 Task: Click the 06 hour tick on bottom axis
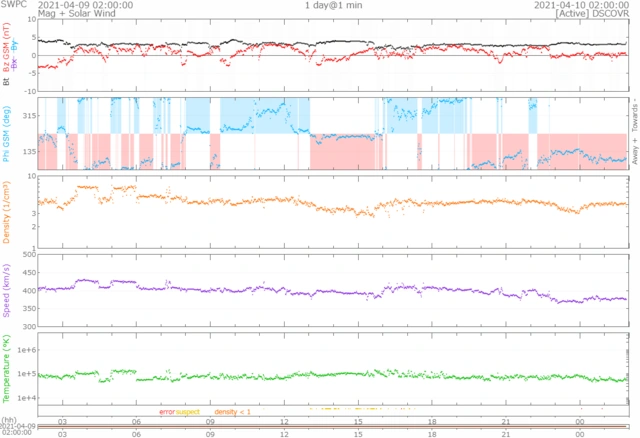click(137, 422)
